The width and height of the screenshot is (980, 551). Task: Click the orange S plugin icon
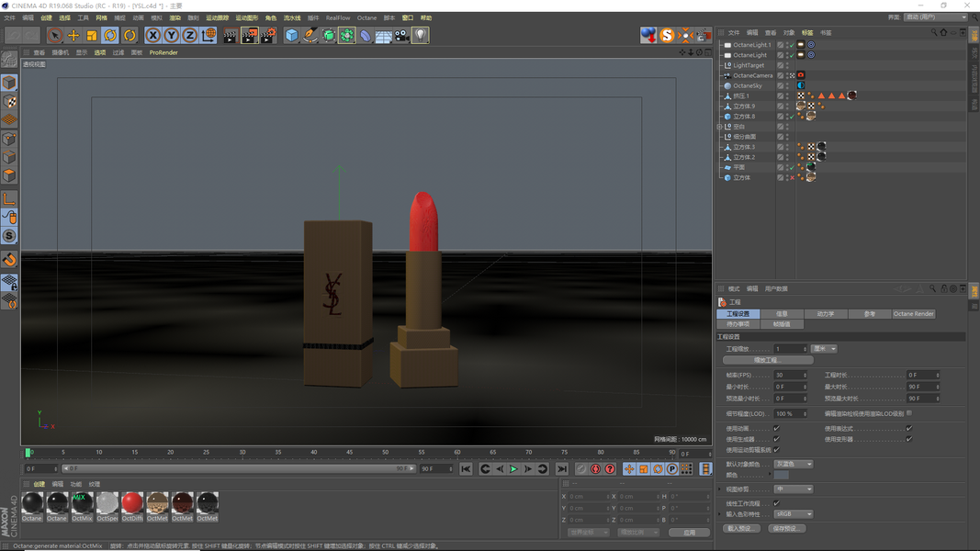click(x=667, y=36)
